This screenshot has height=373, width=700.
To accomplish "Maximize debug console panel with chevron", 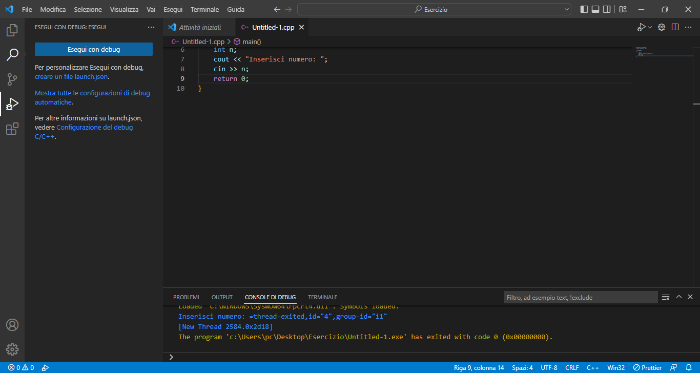I will (x=679, y=297).
